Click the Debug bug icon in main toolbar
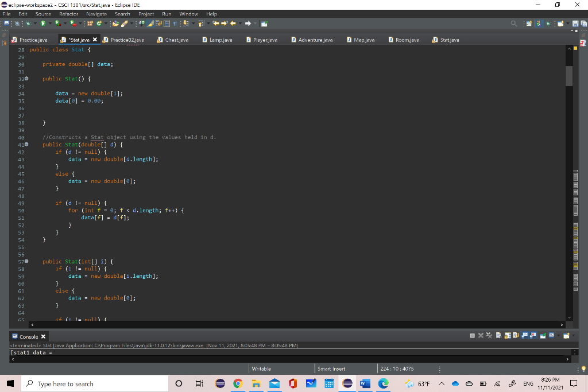The width and height of the screenshot is (588, 392). coord(28,24)
